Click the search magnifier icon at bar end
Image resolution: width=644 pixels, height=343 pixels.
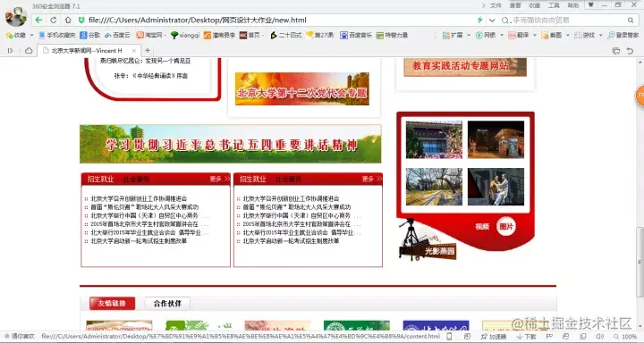(x=631, y=21)
